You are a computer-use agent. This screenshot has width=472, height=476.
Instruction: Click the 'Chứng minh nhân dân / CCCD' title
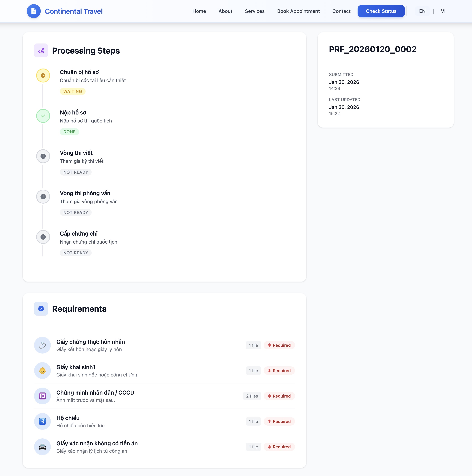pyautogui.click(x=95, y=392)
